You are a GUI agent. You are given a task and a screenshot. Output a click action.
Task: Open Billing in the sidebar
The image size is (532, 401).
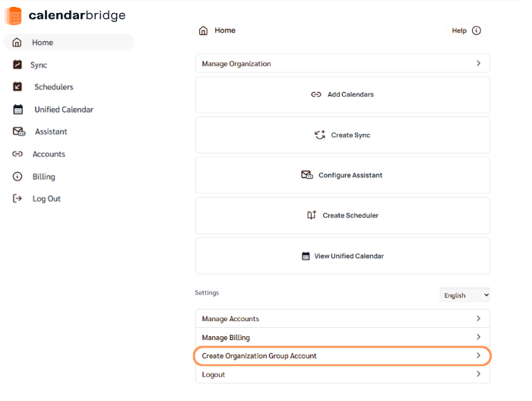pyautogui.click(x=43, y=177)
